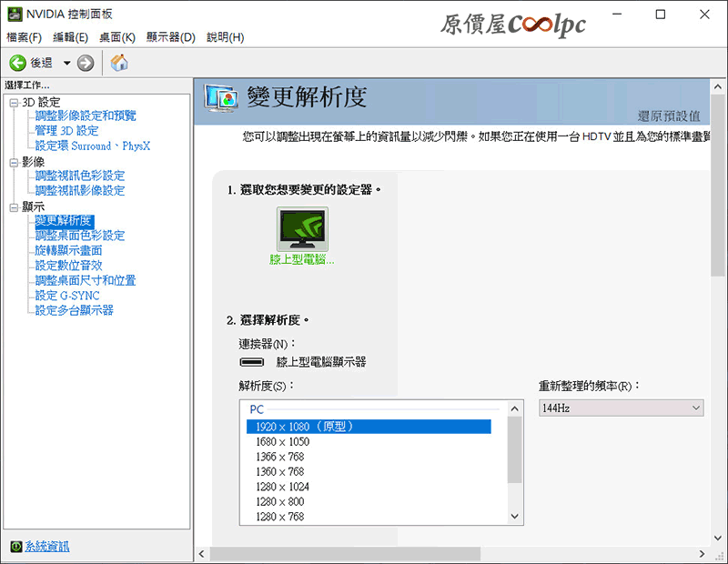Open 管理 3D 設定 page
728x564 pixels.
coord(66,131)
